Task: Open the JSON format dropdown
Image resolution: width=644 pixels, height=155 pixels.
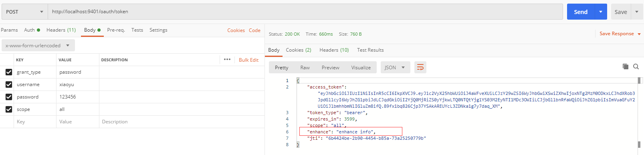Action: click(395, 67)
